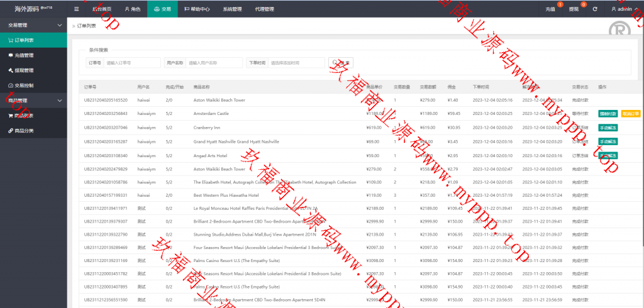Open 商品列表 in the sidebar
This screenshot has height=308, width=644.
[24, 116]
